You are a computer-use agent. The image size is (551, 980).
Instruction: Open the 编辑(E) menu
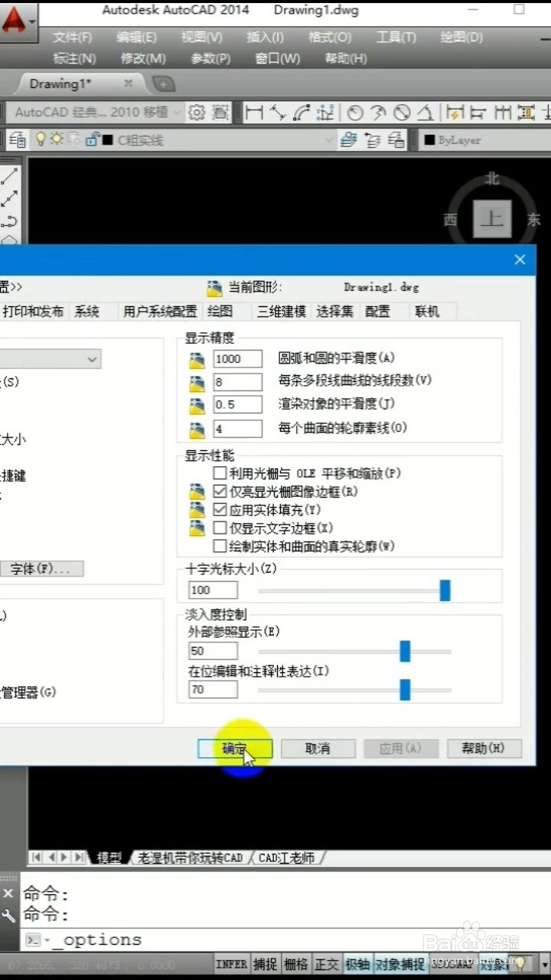[136, 38]
